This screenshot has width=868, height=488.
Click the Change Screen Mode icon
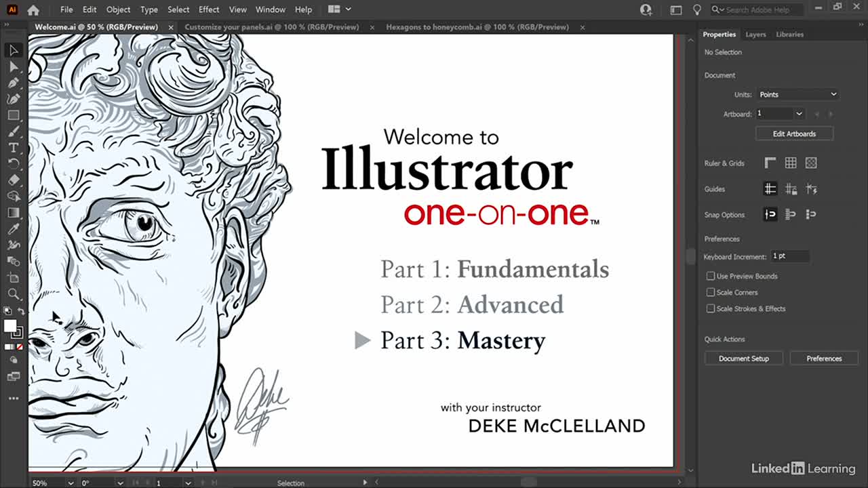click(x=13, y=377)
